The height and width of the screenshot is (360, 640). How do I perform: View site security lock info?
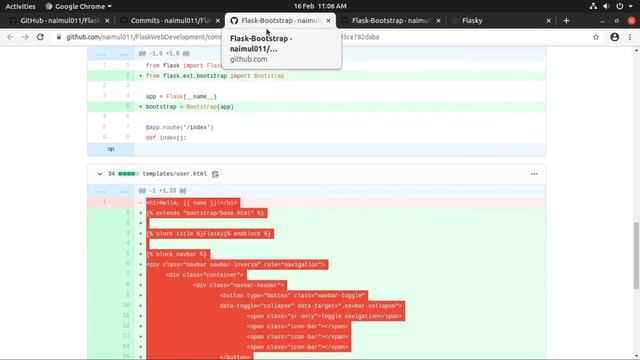coord(59,37)
